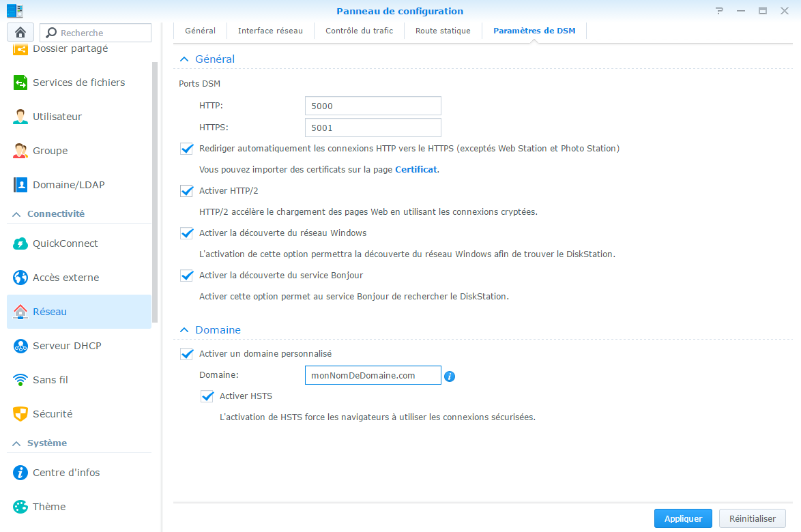Collapse the Domaine section
801x532 pixels.
pyautogui.click(x=184, y=330)
